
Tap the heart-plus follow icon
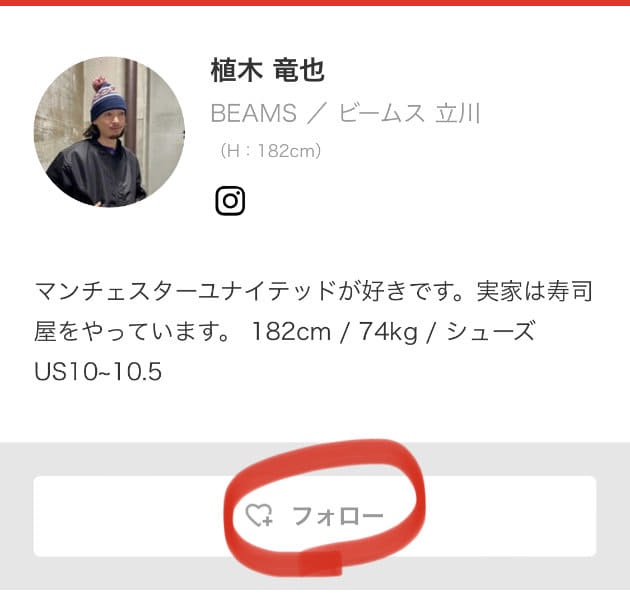259,516
